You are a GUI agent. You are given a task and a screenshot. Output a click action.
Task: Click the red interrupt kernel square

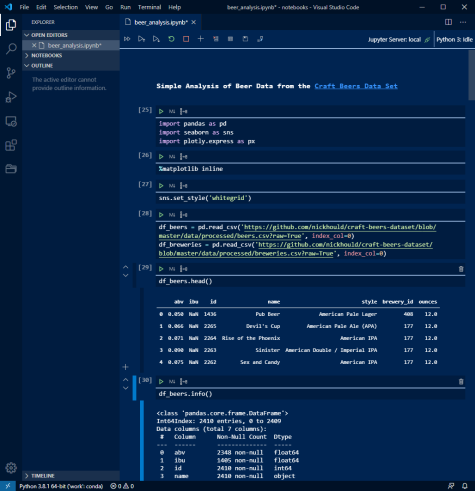pos(186,39)
